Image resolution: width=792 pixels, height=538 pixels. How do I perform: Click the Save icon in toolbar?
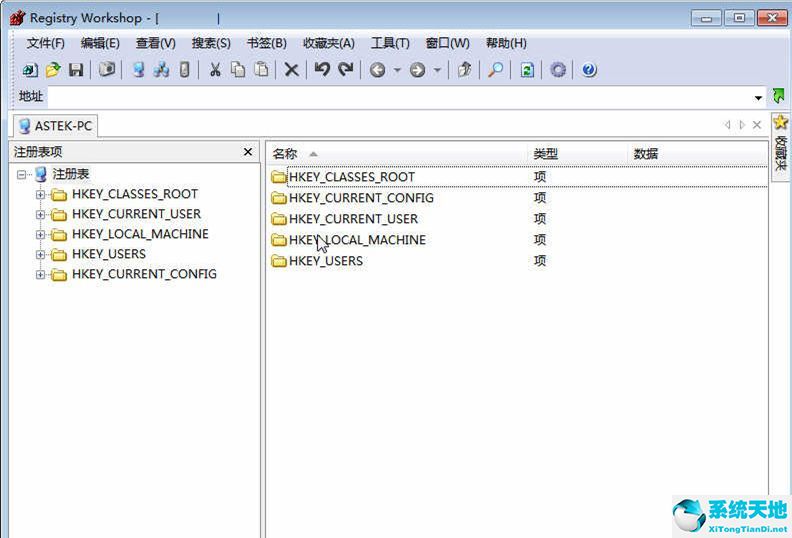pos(76,70)
